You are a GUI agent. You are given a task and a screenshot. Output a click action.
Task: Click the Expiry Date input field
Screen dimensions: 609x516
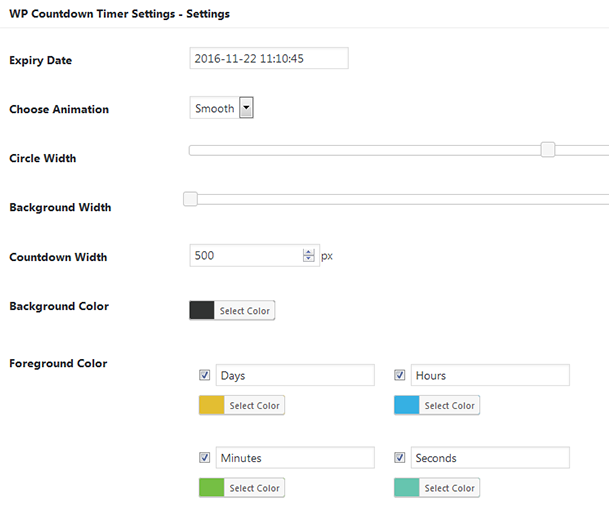click(269, 58)
